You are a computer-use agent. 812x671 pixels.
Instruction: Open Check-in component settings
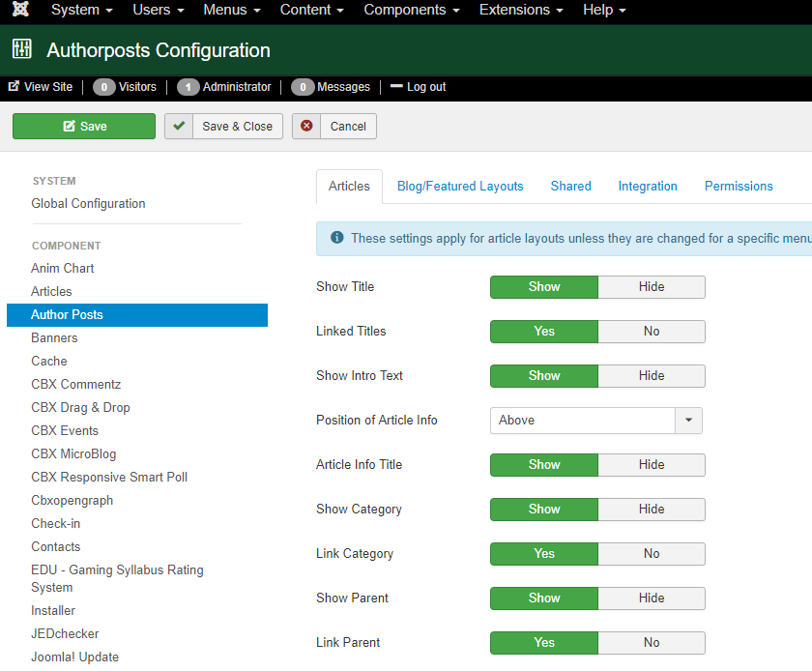pyautogui.click(x=55, y=523)
